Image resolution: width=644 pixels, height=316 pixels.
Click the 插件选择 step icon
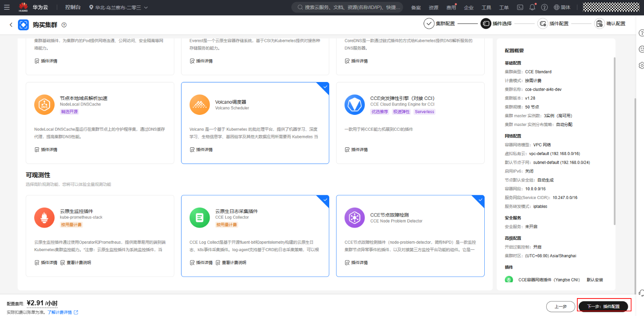coord(486,23)
